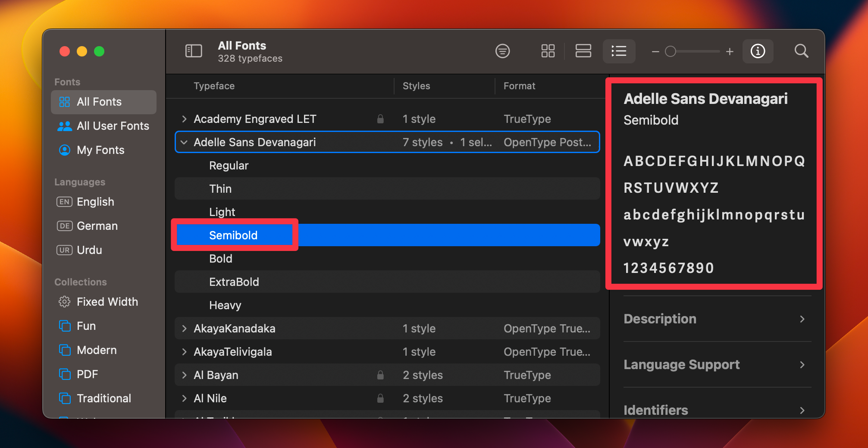Collapse the Adelle Sans Devanagari typeface
This screenshot has height=448, width=868.
tap(184, 142)
